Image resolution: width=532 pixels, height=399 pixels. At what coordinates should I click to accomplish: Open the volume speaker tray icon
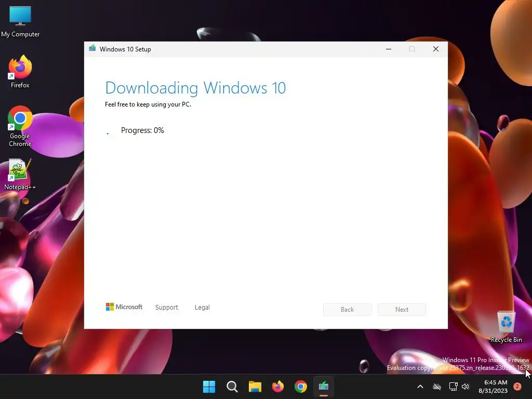click(465, 387)
